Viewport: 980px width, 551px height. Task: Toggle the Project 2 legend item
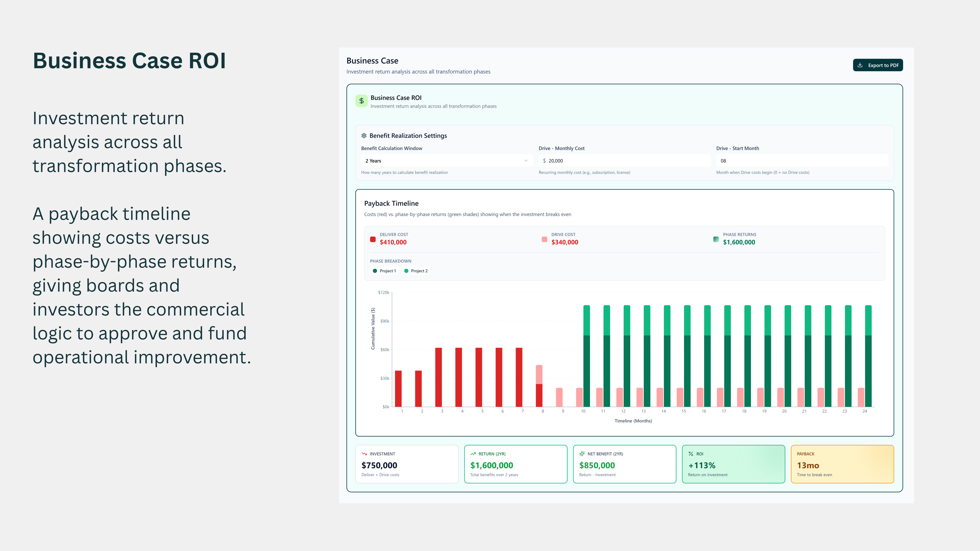pos(416,271)
